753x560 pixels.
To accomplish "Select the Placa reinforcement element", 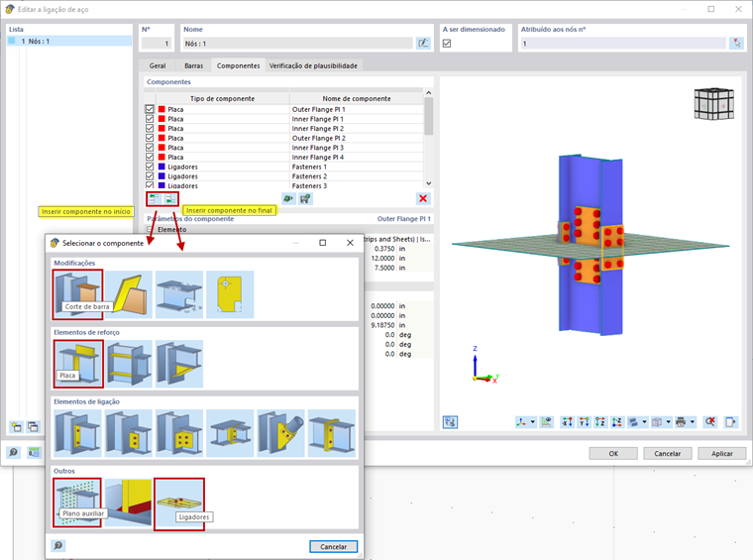I will tap(78, 364).
